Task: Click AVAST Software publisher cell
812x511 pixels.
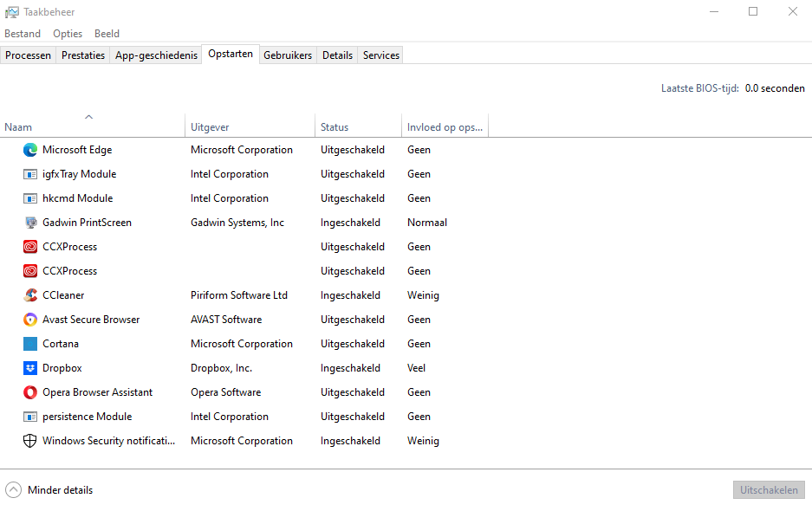Action: point(226,320)
